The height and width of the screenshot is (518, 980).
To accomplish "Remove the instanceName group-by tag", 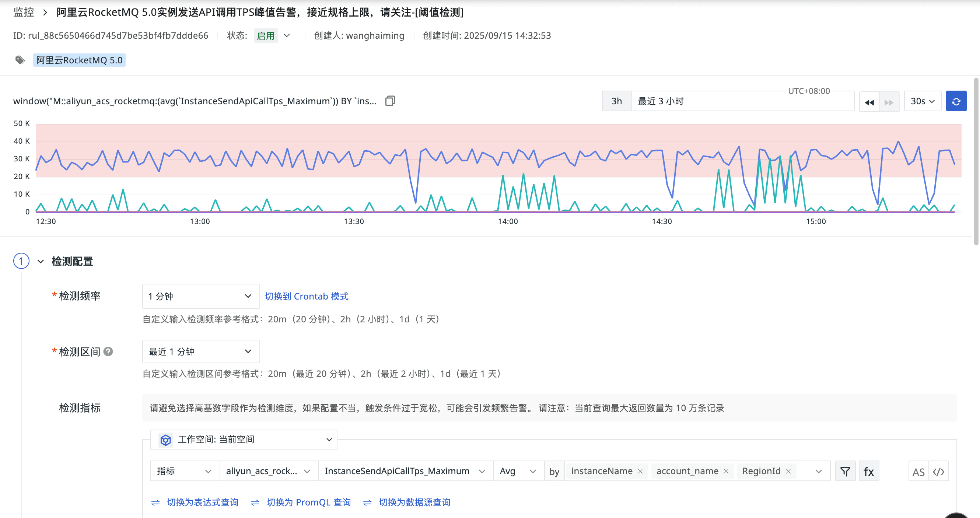I will [x=640, y=471].
